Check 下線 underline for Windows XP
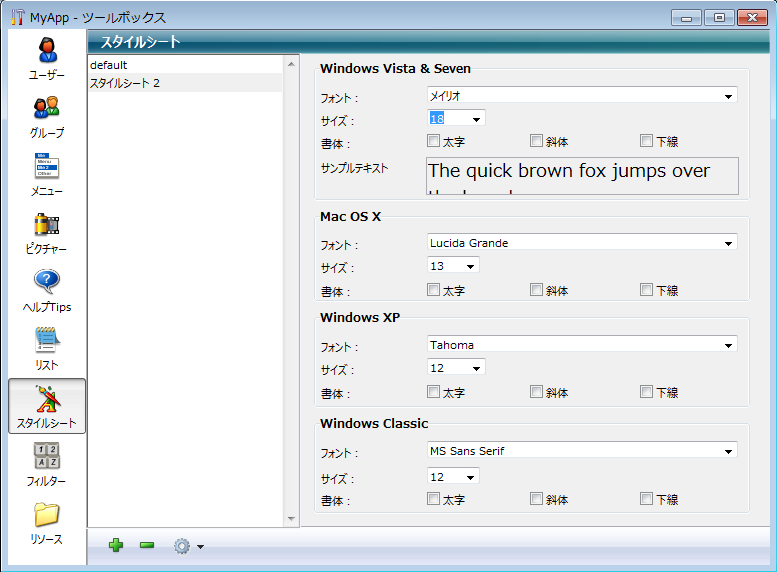The height and width of the screenshot is (572, 777). point(647,392)
